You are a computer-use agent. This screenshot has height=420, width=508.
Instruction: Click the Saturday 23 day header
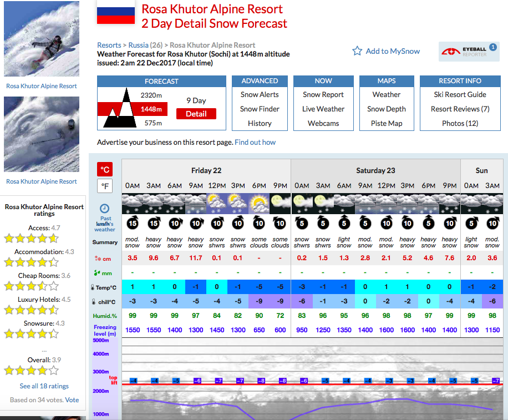click(x=375, y=170)
